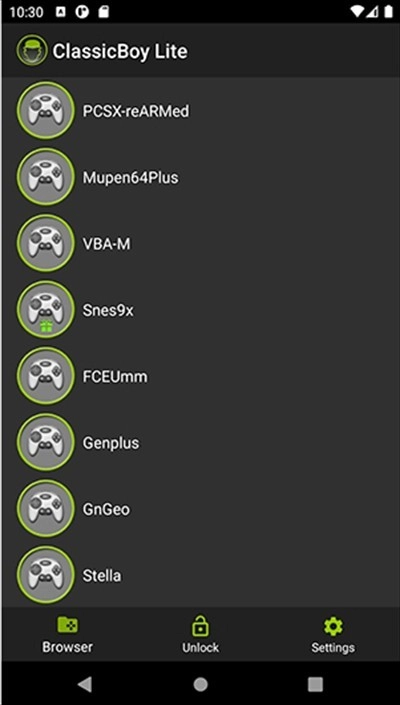The width and height of the screenshot is (400, 705).
Task: Choose Genplus from the emulator list
Action: tap(200, 443)
